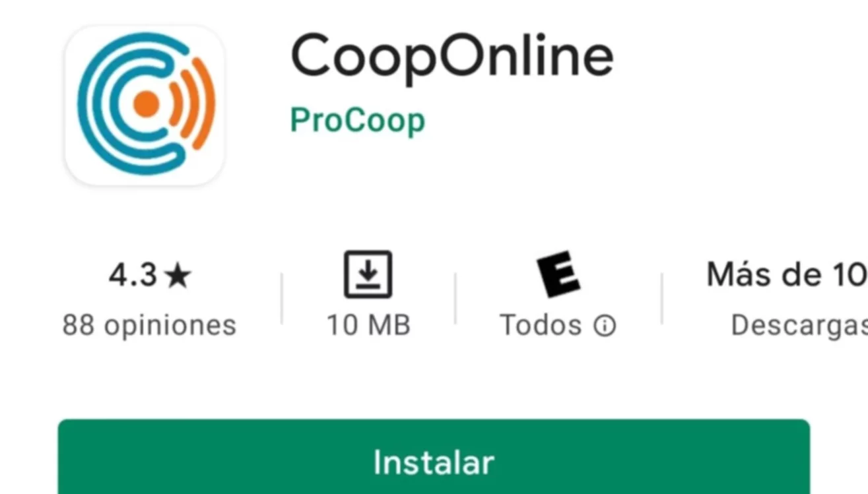The image size is (868, 494).
Task: Click the divider between Todos and Descargas
Action: tap(662, 298)
